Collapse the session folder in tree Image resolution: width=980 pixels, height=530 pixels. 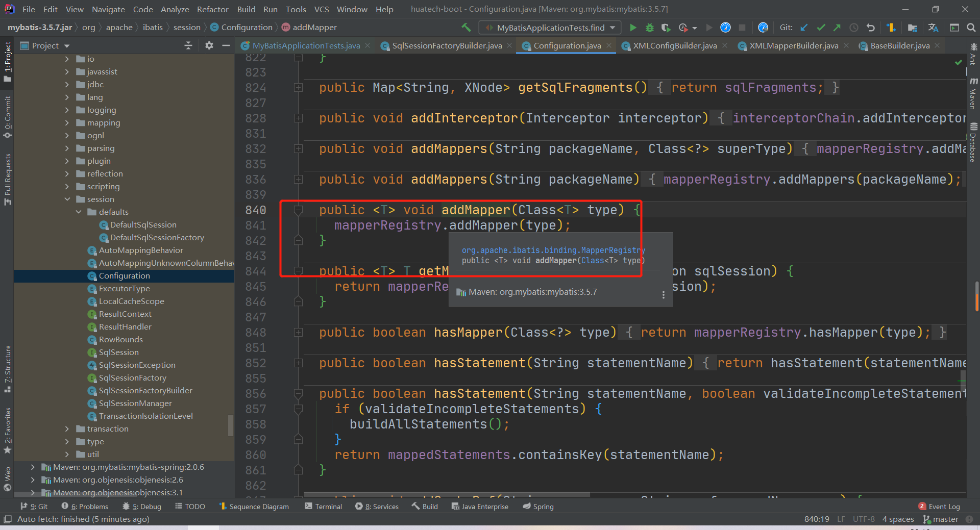pos(67,199)
